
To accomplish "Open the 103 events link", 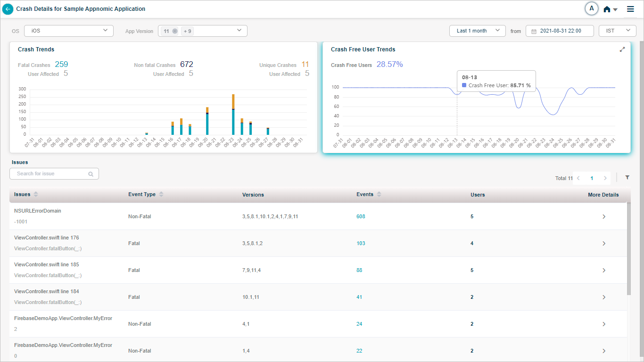I will click(x=361, y=244).
